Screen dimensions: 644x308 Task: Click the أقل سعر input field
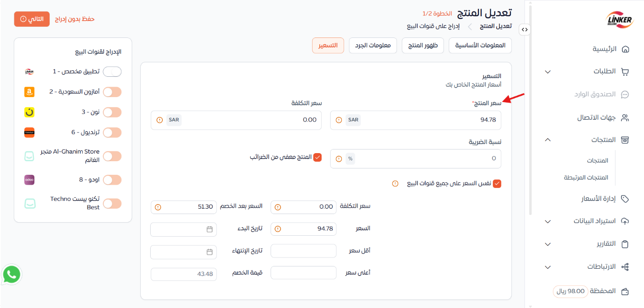304,251
